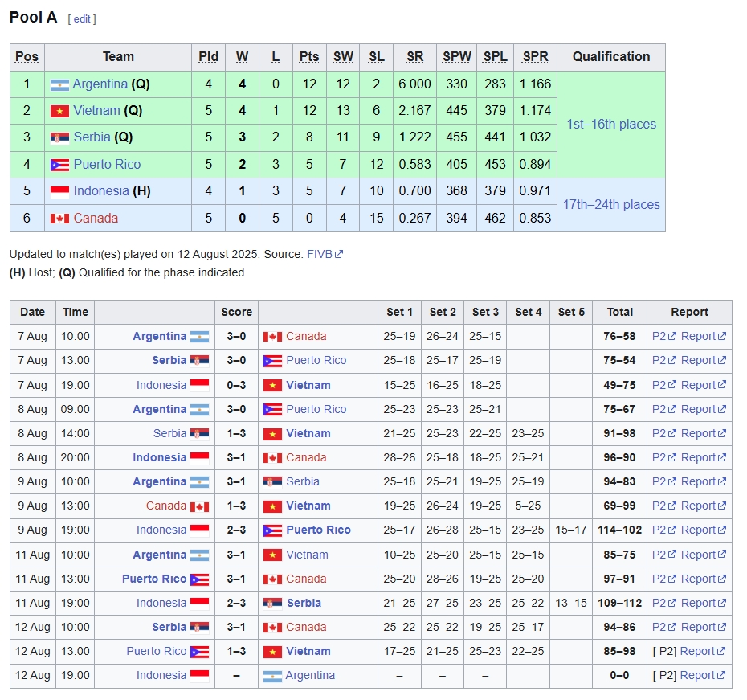Click Vietnam flag in 7 Aug 19:00 match

(272, 385)
